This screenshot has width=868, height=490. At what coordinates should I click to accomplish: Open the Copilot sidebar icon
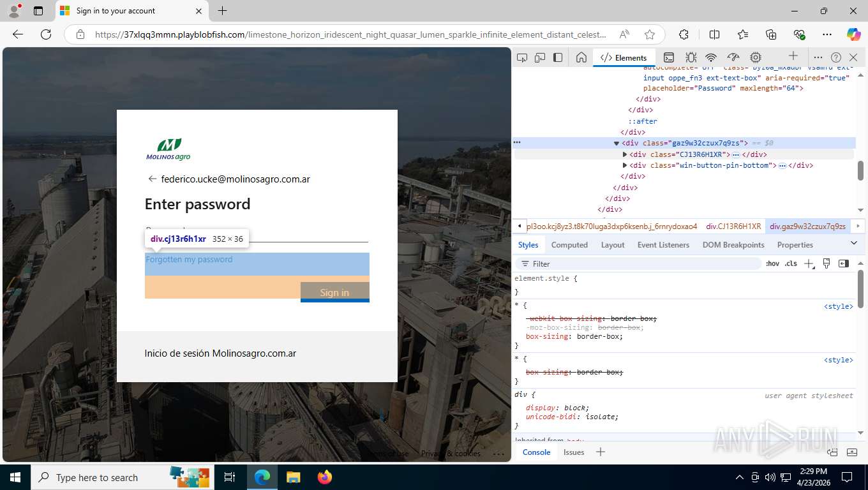[853, 34]
